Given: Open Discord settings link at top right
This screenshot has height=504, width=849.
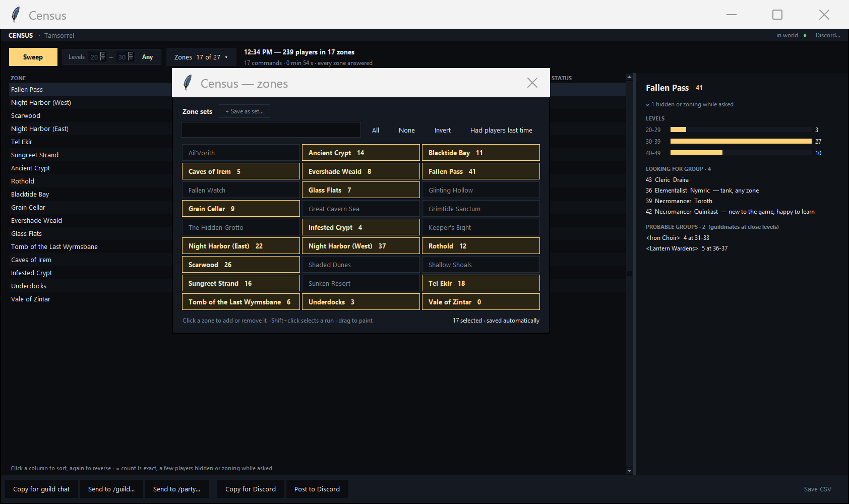Looking at the screenshot, I should [x=828, y=35].
